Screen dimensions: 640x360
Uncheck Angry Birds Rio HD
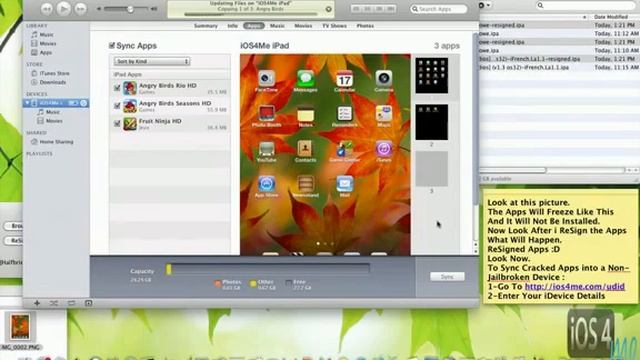tap(117, 88)
